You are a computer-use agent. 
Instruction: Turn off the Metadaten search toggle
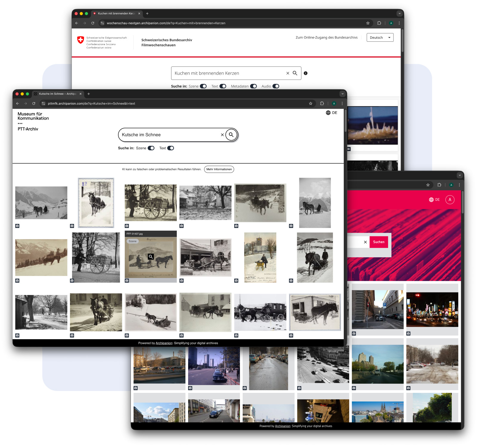(x=253, y=86)
